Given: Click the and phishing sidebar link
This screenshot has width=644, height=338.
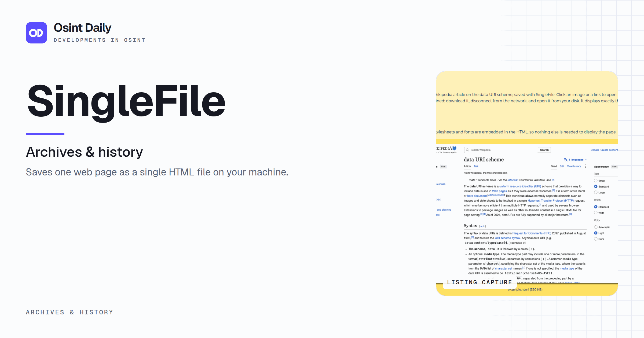Looking at the screenshot, I should click(x=444, y=210).
